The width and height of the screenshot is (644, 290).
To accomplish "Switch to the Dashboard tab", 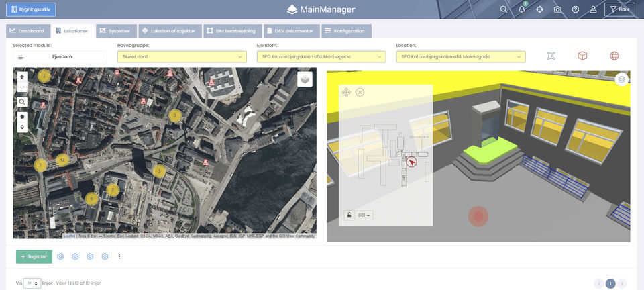I will coord(28,31).
